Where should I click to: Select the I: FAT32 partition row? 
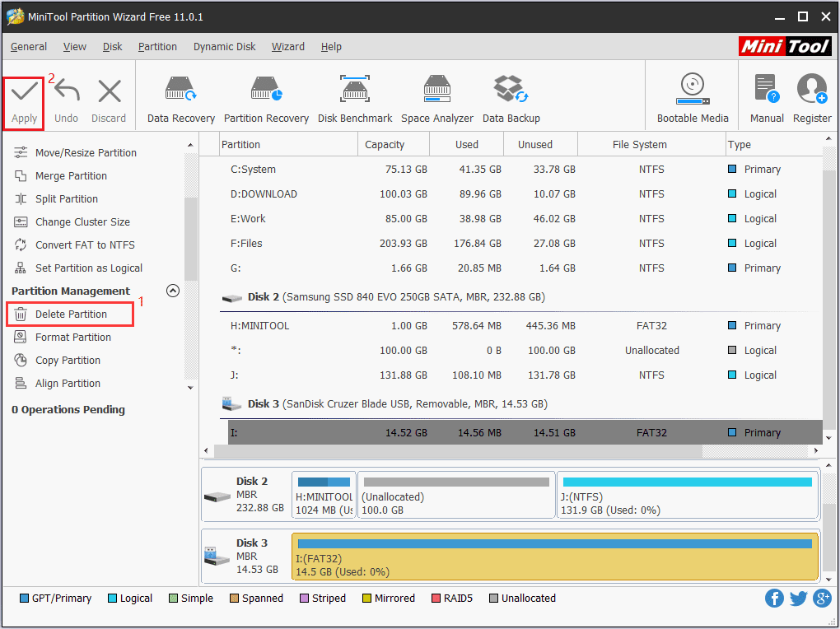point(525,432)
